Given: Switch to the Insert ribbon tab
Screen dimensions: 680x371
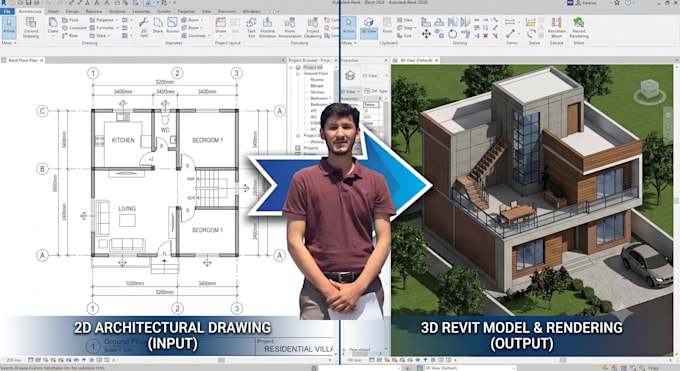Looking at the screenshot, I should click(x=53, y=11).
